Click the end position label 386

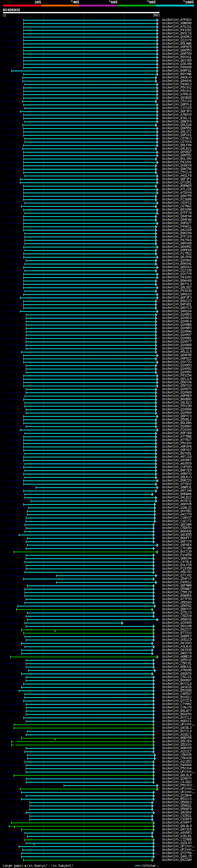point(155,15)
